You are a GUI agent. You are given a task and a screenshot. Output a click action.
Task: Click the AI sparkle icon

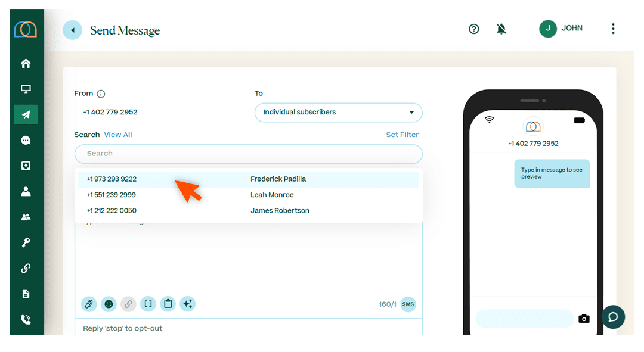pyautogui.click(x=188, y=304)
